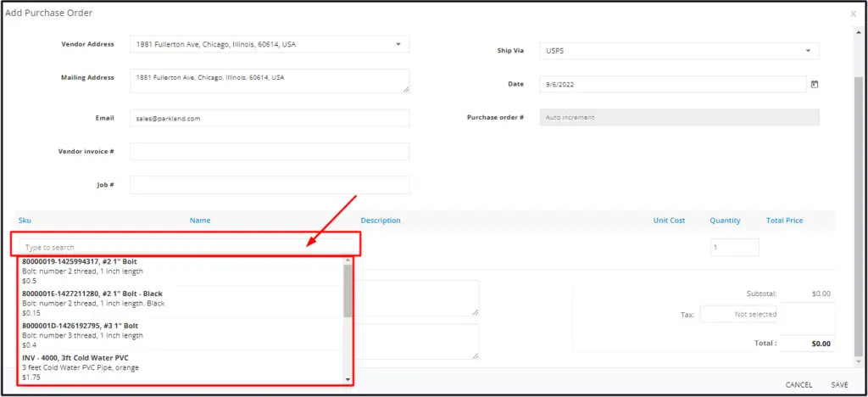
Task: Sort by the Sku column header
Action: pyautogui.click(x=25, y=221)
